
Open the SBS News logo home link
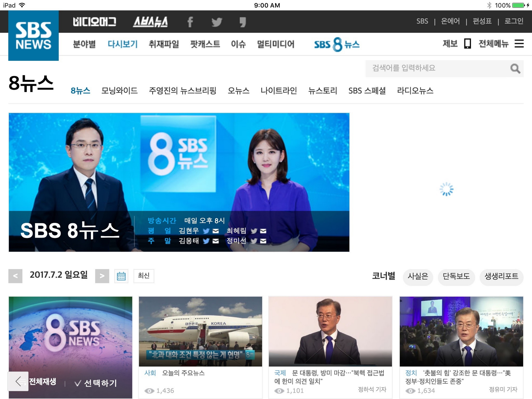pos(33,36)
